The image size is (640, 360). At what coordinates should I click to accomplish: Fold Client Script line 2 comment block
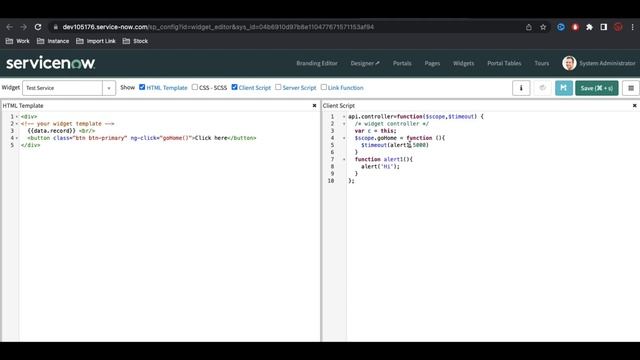pos(344,124)
